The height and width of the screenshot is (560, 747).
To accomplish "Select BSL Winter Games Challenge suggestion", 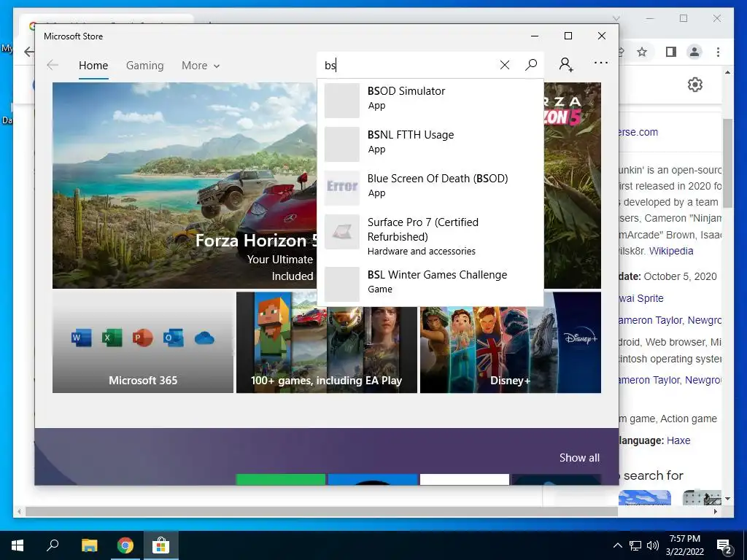I will (x=430, y=284).
